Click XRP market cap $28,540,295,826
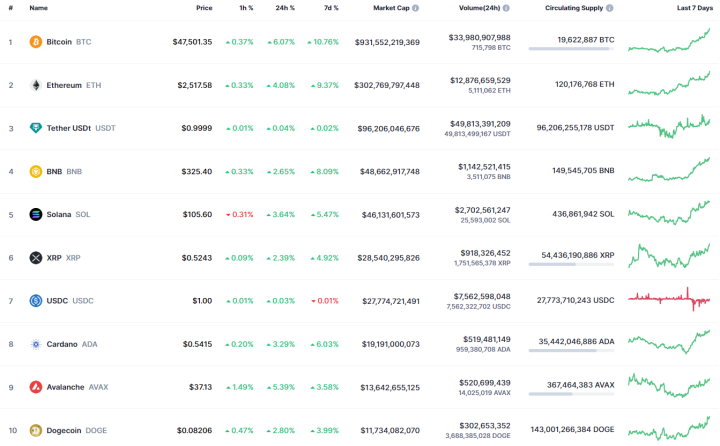The image size is (720, 446). 388,258
